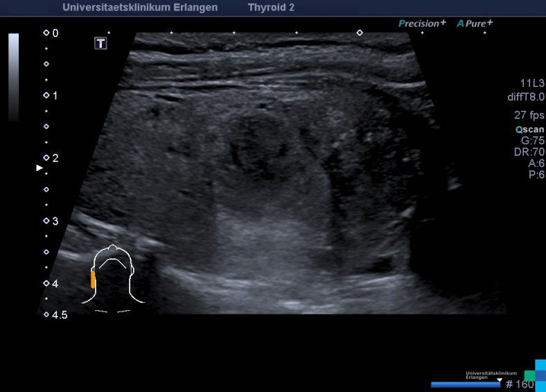The width and height of the screenshot is (546, 392).
Task: Click the depth 0 diamond marker
Action: (x=46, y=33)
